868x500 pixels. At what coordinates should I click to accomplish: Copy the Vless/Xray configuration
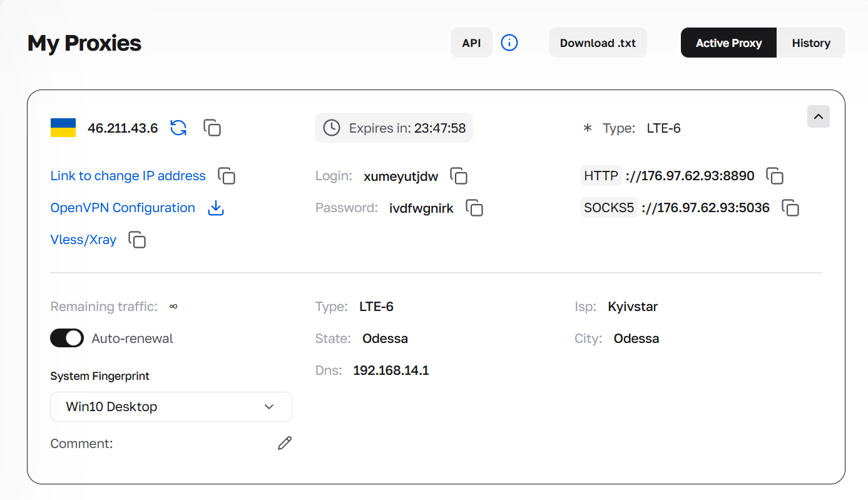point(137,240)
